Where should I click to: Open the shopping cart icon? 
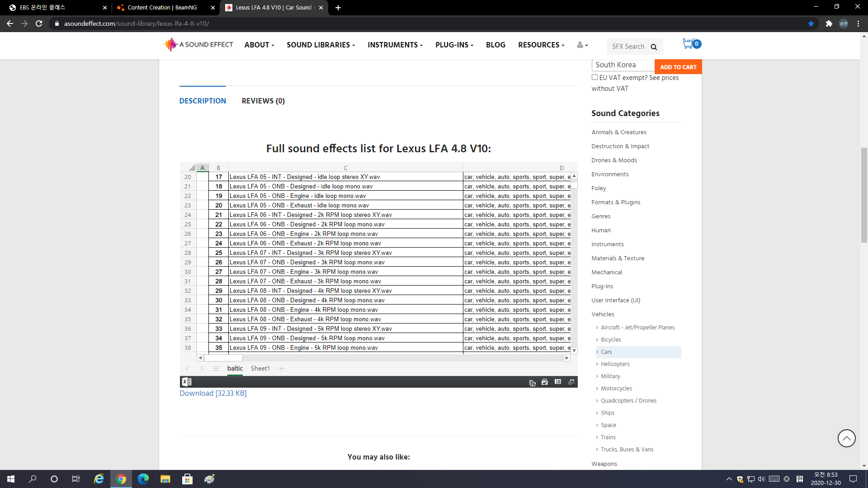[x=691, y=44]
